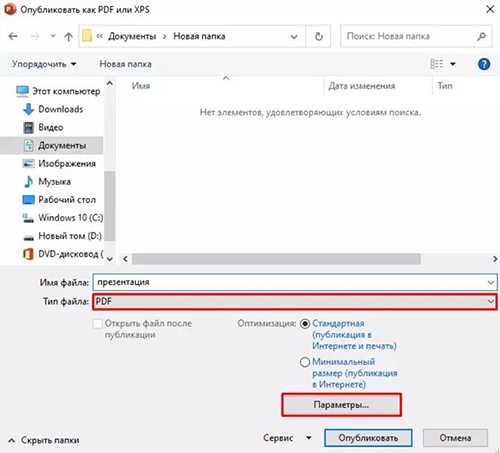
Task: Click the Опубликовать button
Action: point(368,438)
